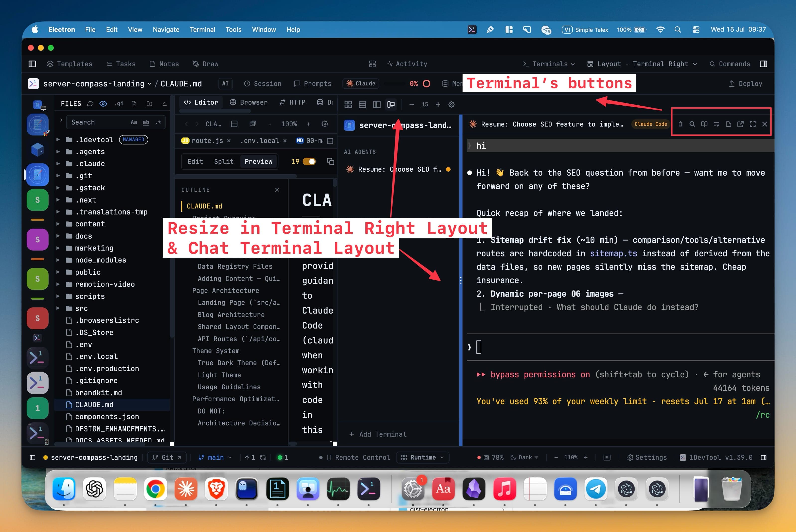
Task: Open the Git button in status bar
Action: tap(167, 457)
